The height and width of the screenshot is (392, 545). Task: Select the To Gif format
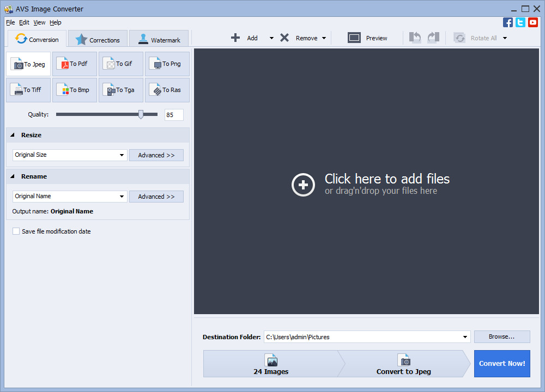pos(120,64)
